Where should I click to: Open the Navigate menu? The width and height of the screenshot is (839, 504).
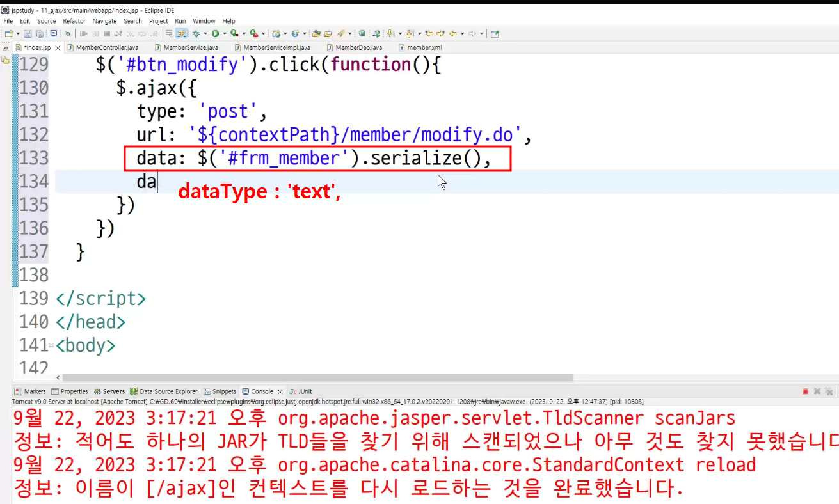coord(105,21)
